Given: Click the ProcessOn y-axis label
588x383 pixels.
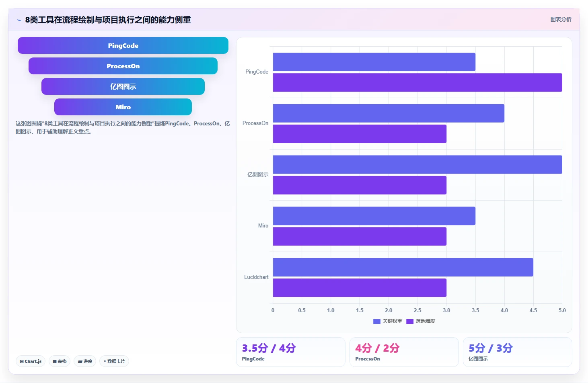Looking at the screenshot, I should coord(255,123).
